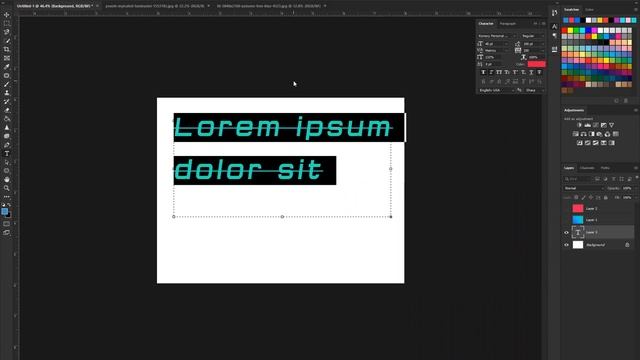Screen dimensions: 640x360
Task: Select the Eraser tool
Action: point(7,110)
